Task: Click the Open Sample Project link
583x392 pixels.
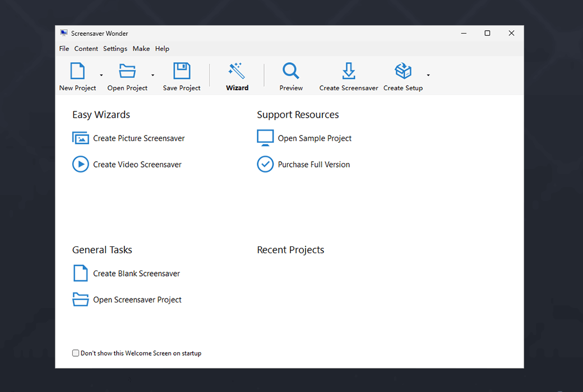Action: [314, 138]
